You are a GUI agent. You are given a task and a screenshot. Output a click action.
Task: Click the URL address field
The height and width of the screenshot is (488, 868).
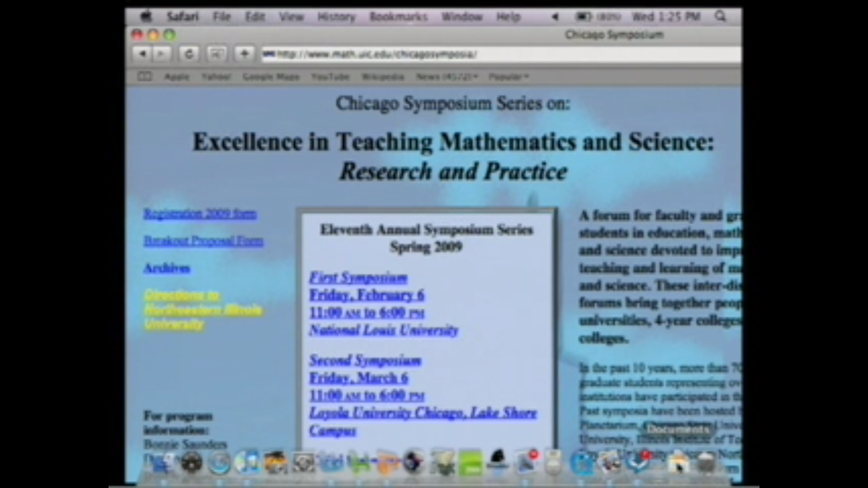click(497, 55)
